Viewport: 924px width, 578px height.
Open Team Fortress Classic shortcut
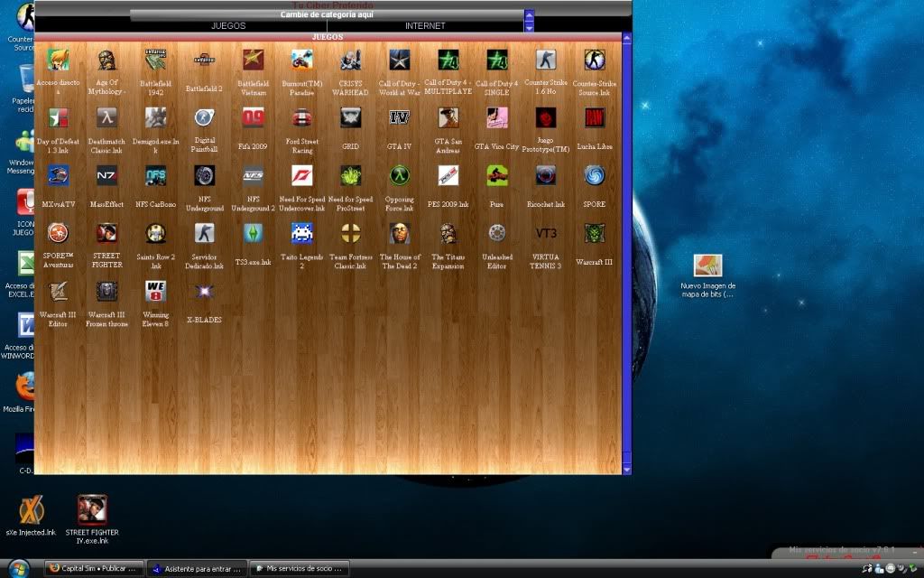point(351,234)
